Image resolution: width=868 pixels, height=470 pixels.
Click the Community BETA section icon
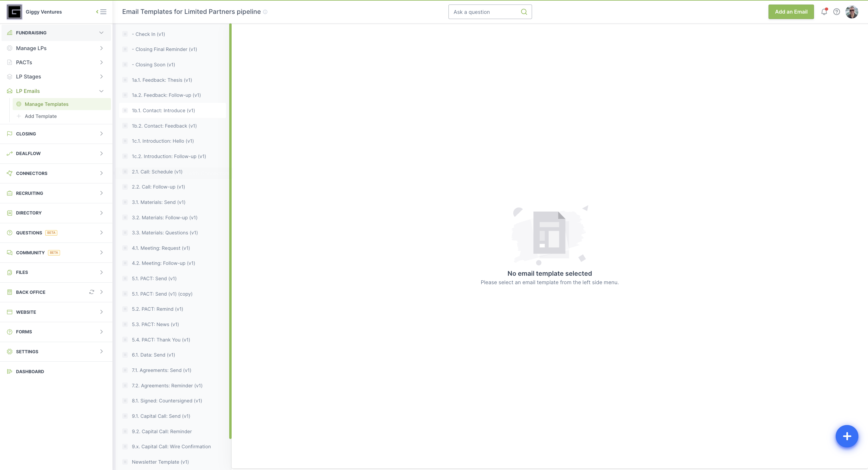(9, 252)
